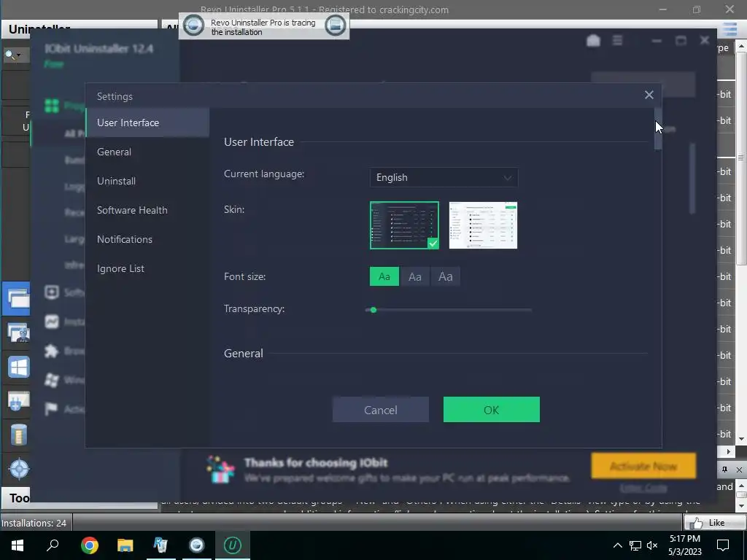
Task: Click Transparency slider handle
Action: (x=373, y=310)
